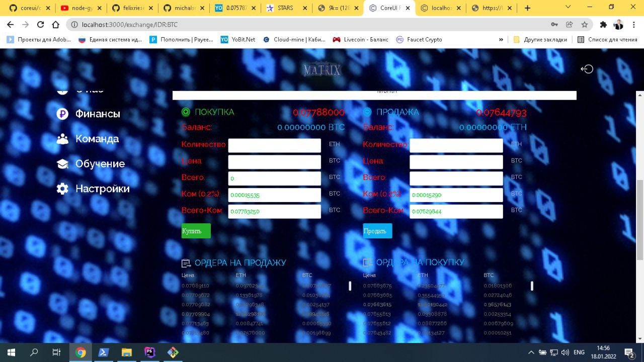Click the Цена field in sell form
The image size is (644, 362).
(456, 162)
